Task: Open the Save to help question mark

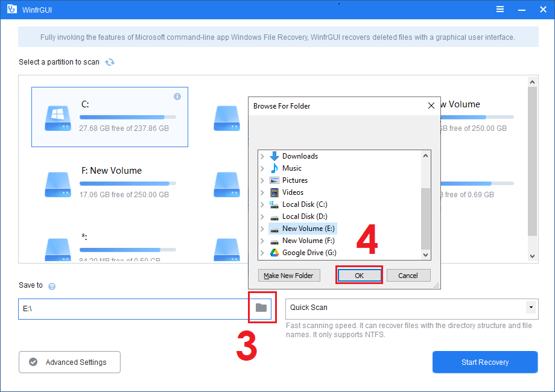Action: point(51,285)
